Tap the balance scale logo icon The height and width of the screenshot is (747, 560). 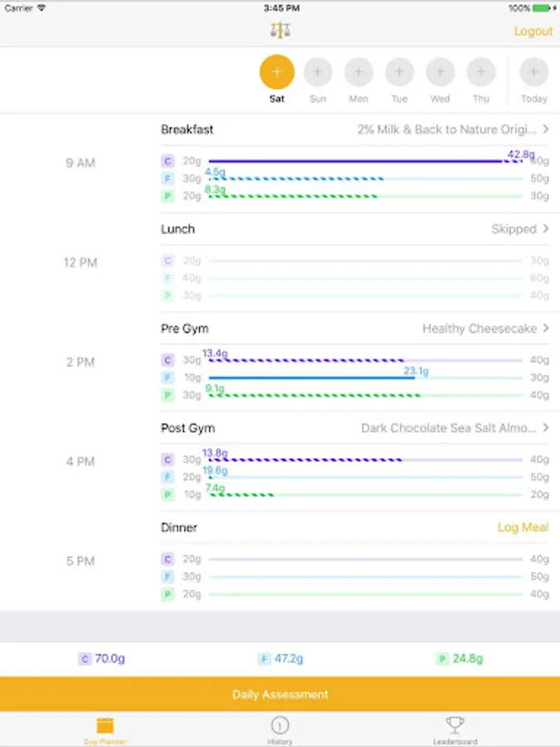[x=280, y=31]
